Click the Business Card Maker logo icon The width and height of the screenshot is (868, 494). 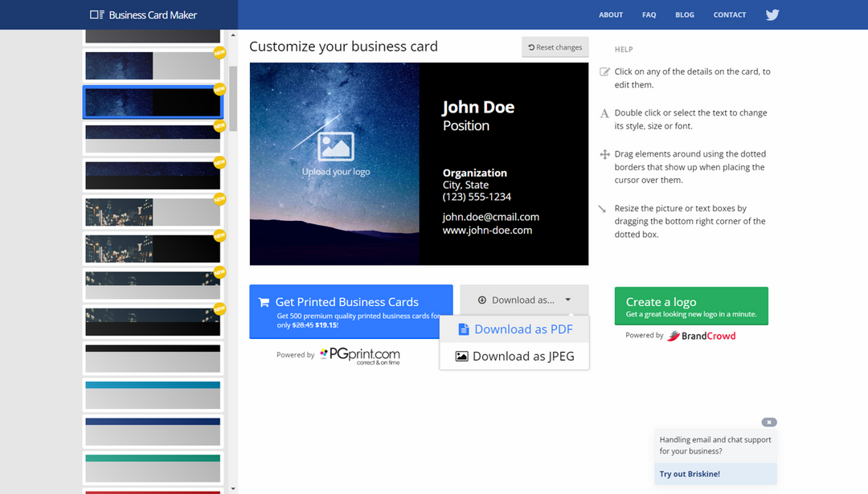click(97, 15)
